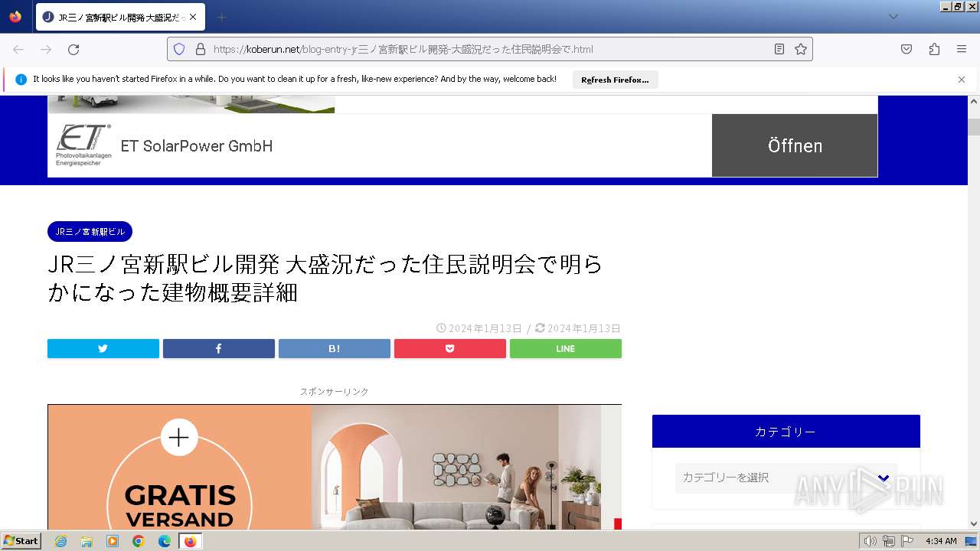The height and width of the screenshot is (551, 980).
Task: Click the page scrollbar up arrow
Action: point(974,101)
